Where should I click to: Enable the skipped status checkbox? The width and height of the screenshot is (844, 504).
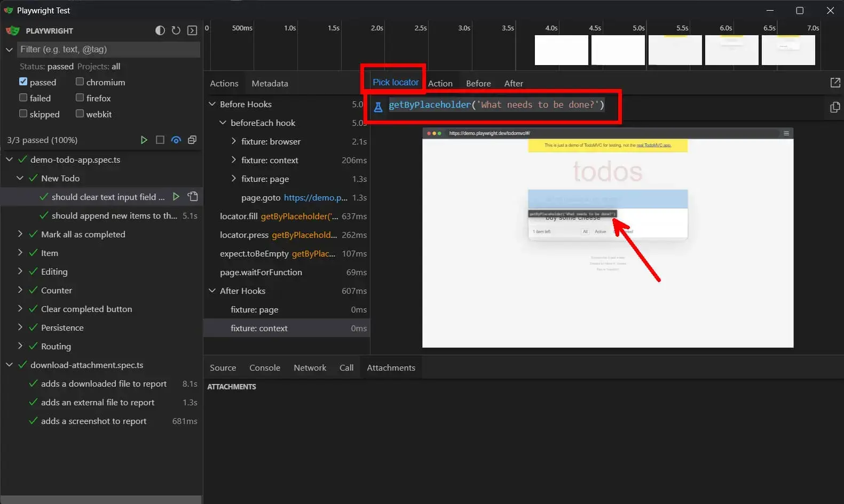[23, 114]
